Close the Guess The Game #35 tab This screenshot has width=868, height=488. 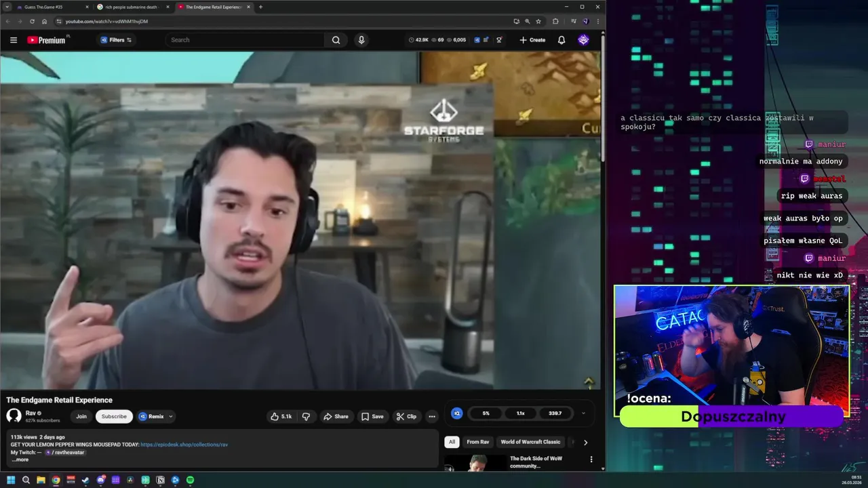coord(87,7)
